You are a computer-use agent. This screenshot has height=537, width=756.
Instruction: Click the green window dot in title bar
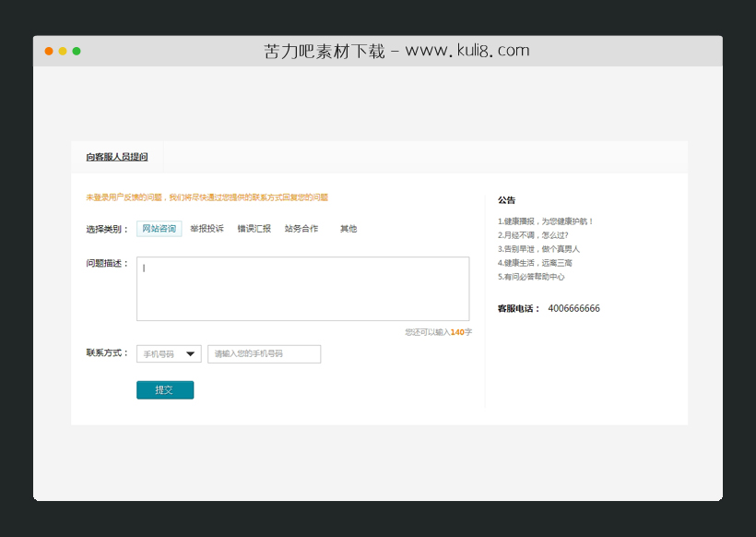click(77, 52)
